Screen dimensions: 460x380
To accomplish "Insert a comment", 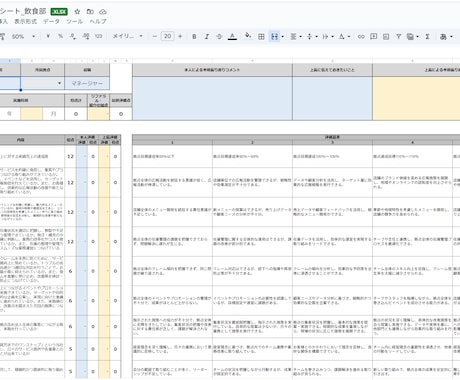I will 373,36.
